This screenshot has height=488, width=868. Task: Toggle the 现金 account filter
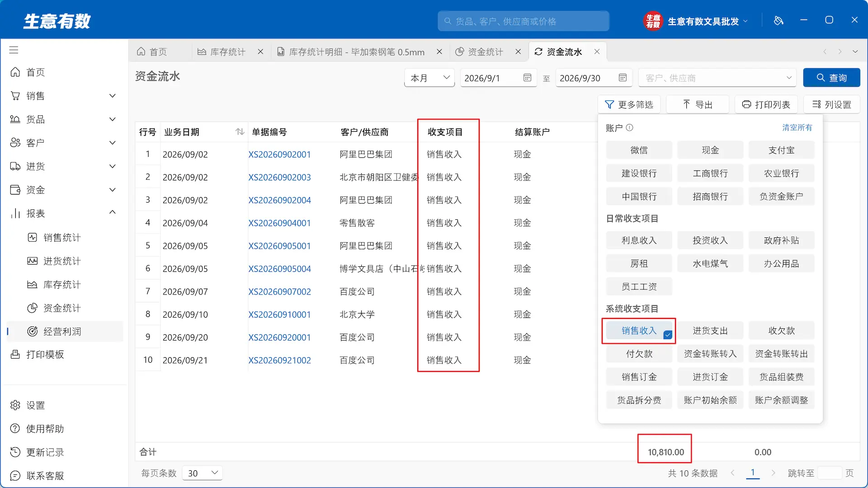[710, 150]
